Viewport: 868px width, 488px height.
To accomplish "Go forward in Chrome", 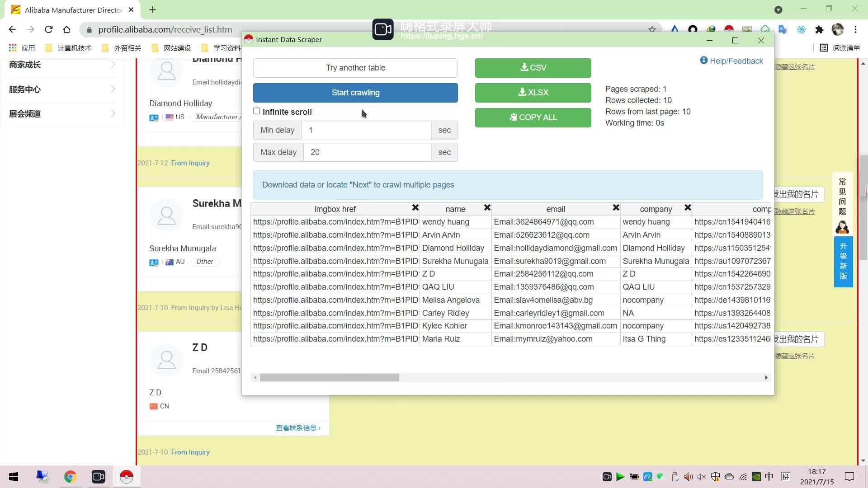I will click(30, 29).
